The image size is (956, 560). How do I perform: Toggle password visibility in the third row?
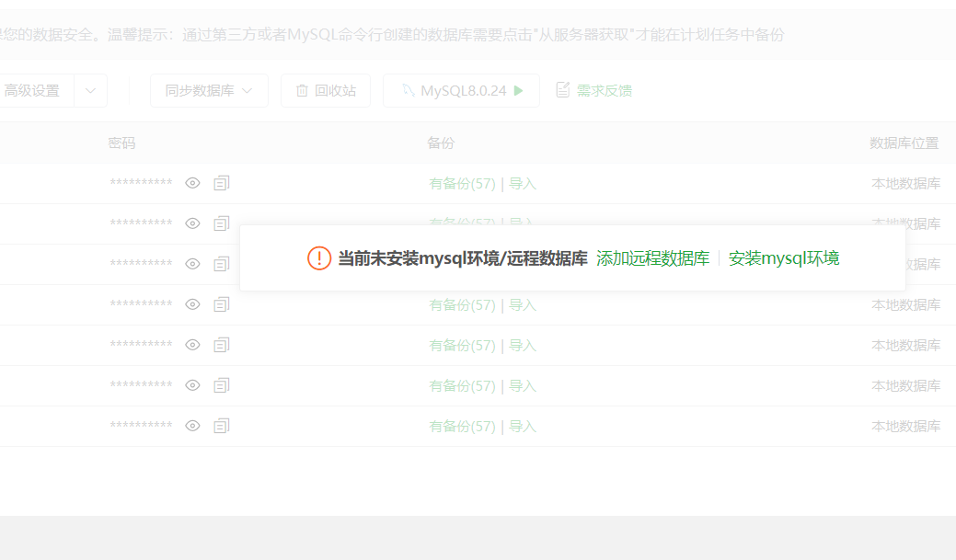tap(192, 264)
